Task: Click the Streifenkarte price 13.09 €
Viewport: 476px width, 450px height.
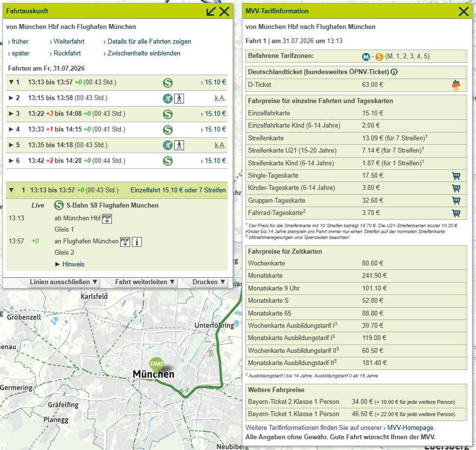Action: coord(372,138)
